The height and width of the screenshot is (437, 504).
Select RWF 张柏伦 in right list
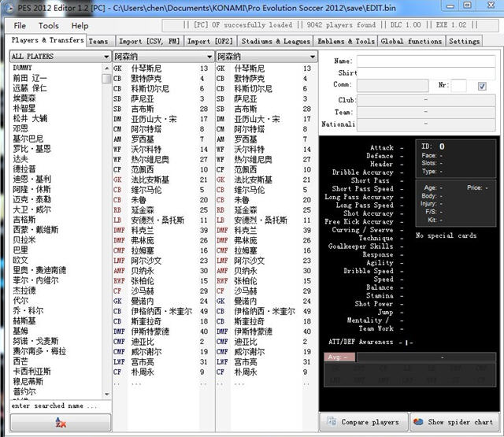[x=266, y=281]
